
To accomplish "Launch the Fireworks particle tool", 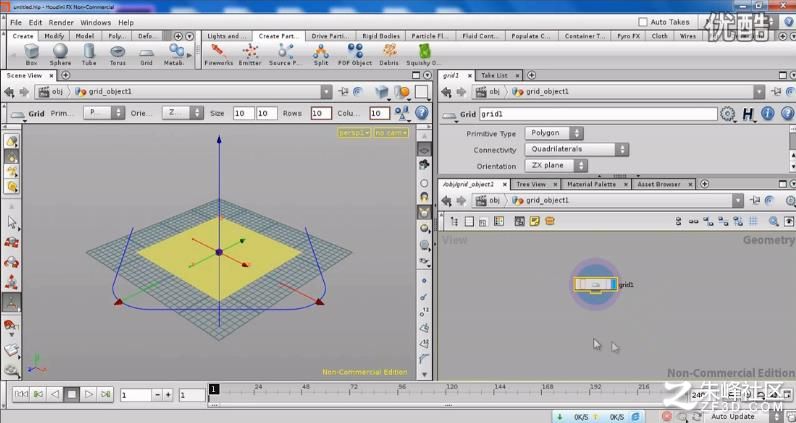I will tap(218, 54).
